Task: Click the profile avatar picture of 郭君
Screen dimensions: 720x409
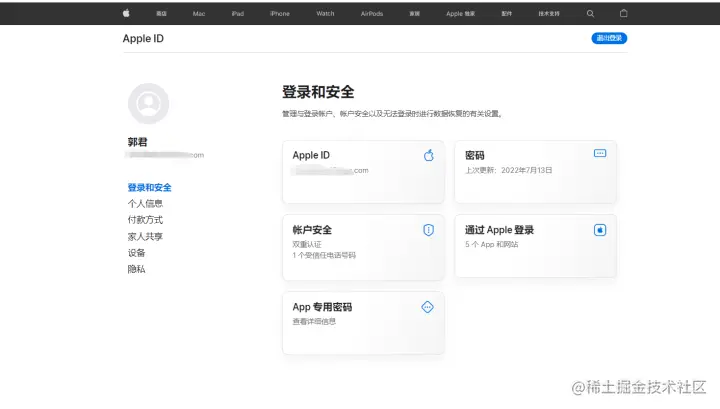Action: 148,103
